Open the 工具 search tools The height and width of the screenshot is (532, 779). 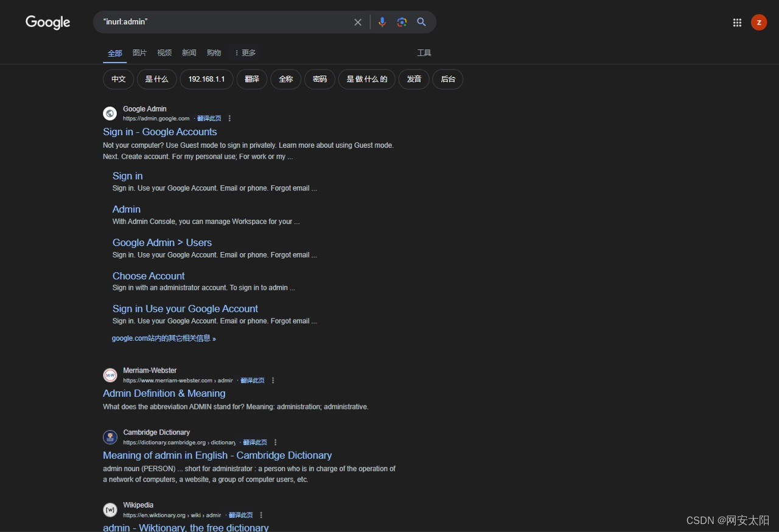(x=424, y=53)
